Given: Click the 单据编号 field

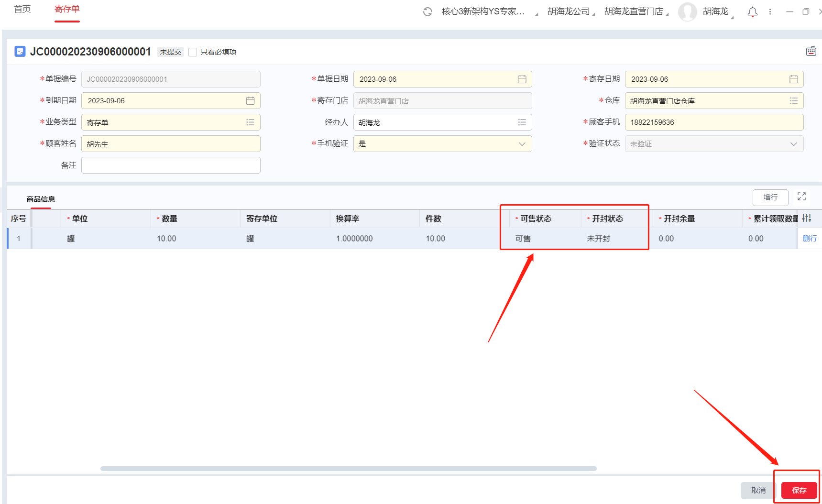Looking at the screenshot, I should point(171,79).
